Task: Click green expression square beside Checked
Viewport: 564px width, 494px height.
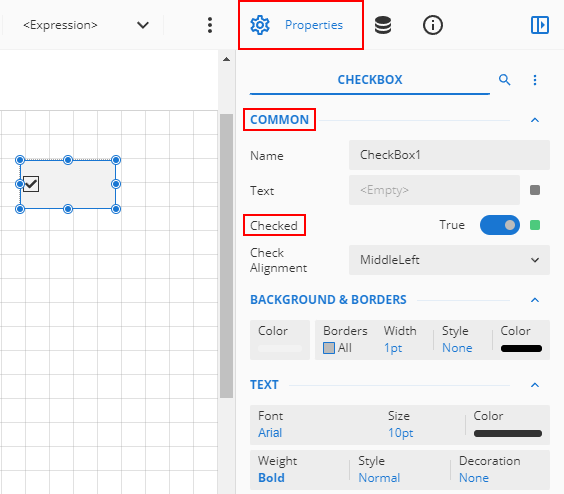Action: 535,225
